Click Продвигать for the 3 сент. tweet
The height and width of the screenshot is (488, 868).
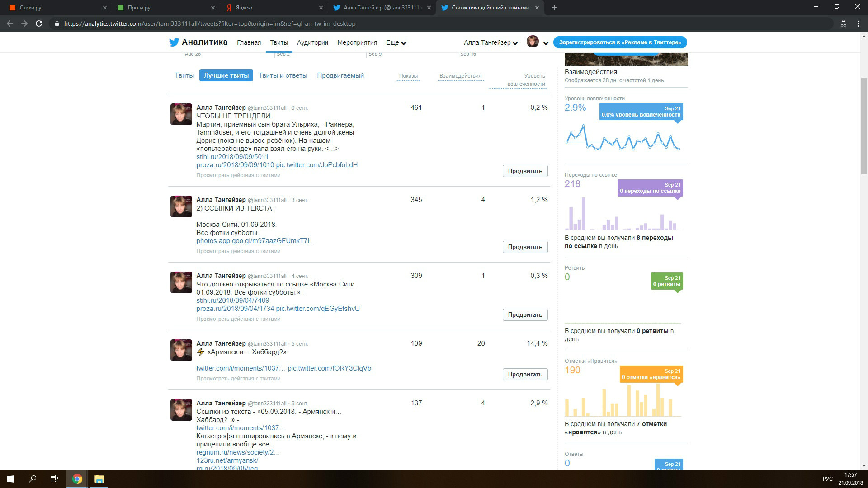[x=525, y=247]
